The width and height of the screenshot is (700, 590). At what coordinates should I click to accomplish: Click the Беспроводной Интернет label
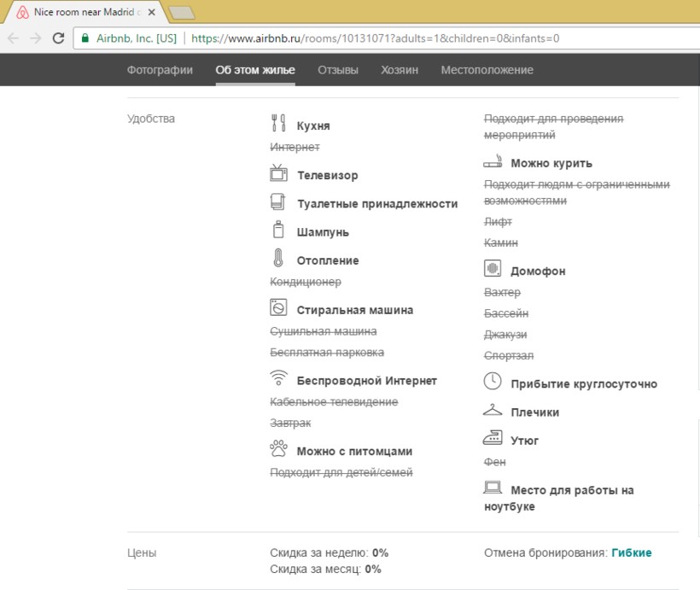pyautogui.click(x=367, y=381)
